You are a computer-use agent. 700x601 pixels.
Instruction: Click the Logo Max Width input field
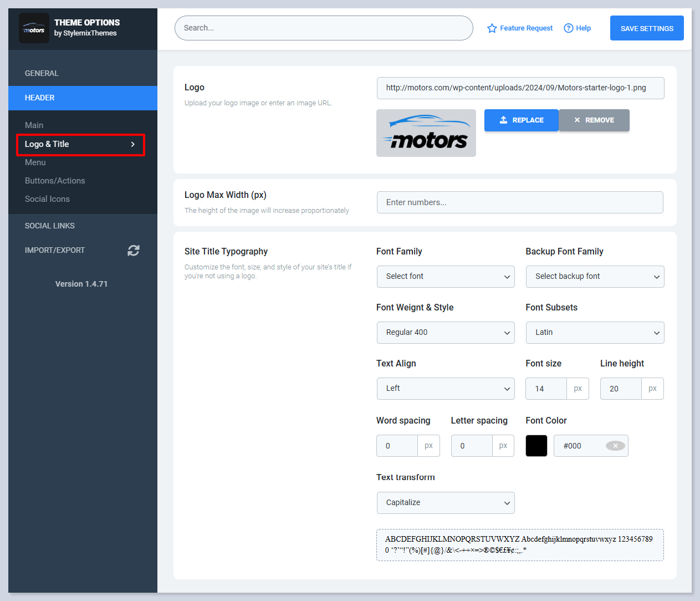click(519, 202)
